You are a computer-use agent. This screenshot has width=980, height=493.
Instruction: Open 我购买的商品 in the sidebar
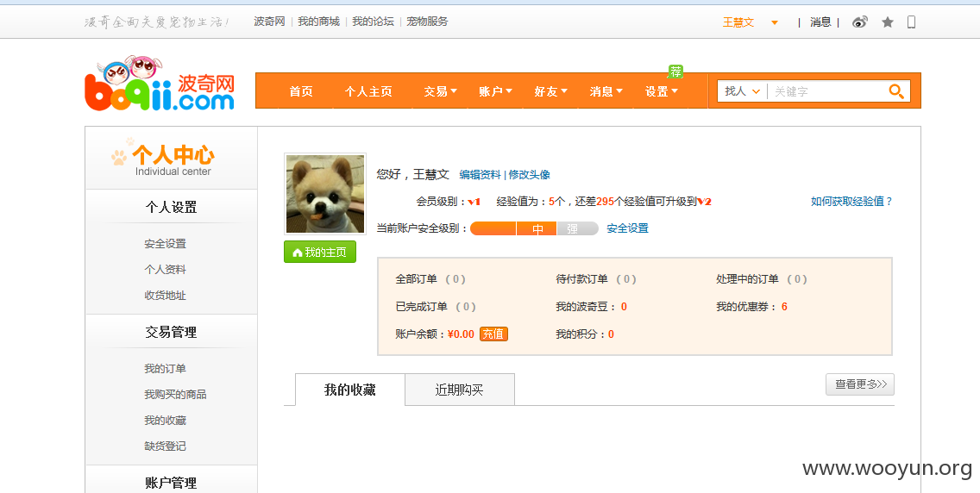click(x=176, y=395)
